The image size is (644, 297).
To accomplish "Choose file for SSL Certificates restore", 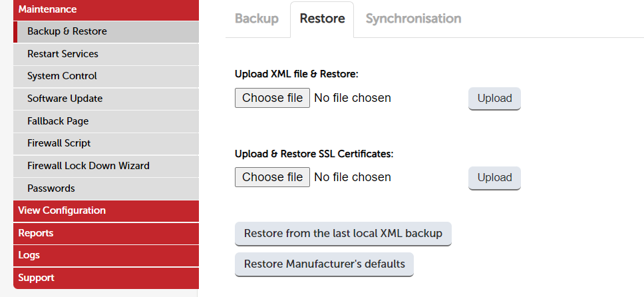I will point(272,177).
